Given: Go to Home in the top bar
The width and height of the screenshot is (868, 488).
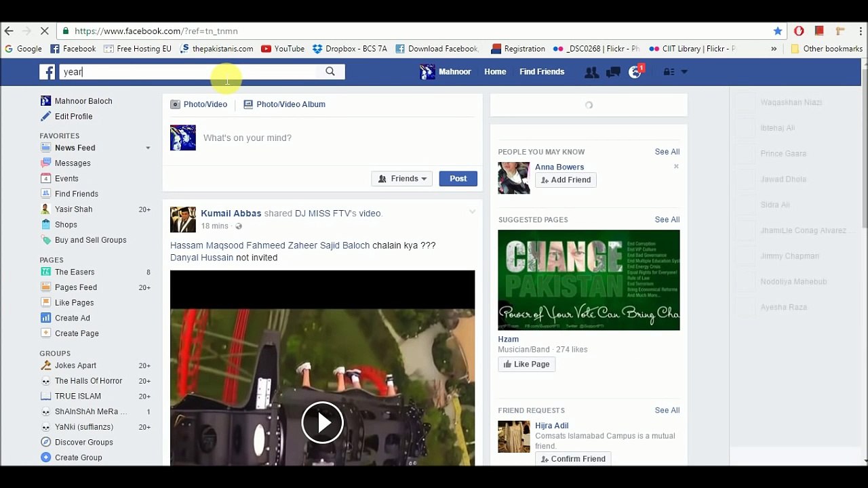Looking at the screenshot, I should click(495, 72).
